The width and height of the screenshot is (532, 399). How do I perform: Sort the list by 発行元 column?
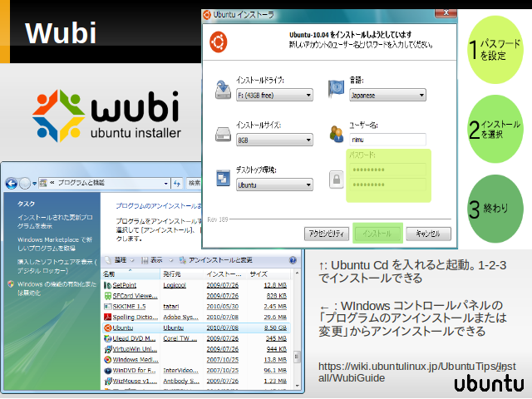(x=182, y=273)
